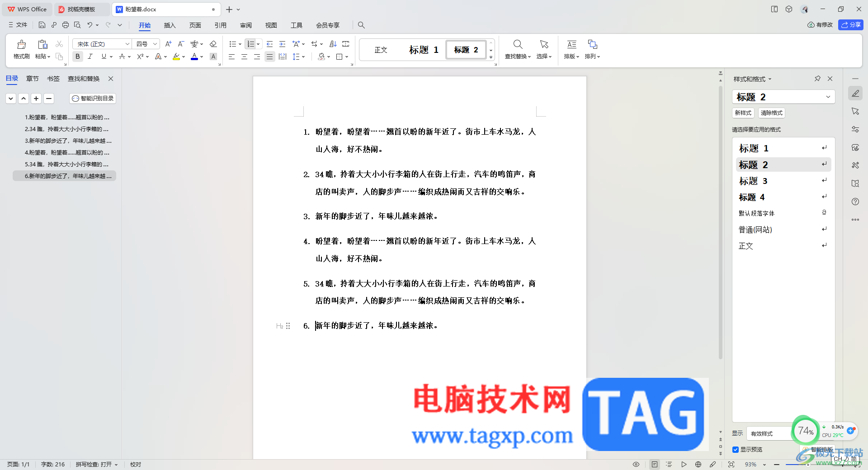Open the 插入 ribbon tab
Viewport: 868px width, 470px height.
tap(170, 25)
